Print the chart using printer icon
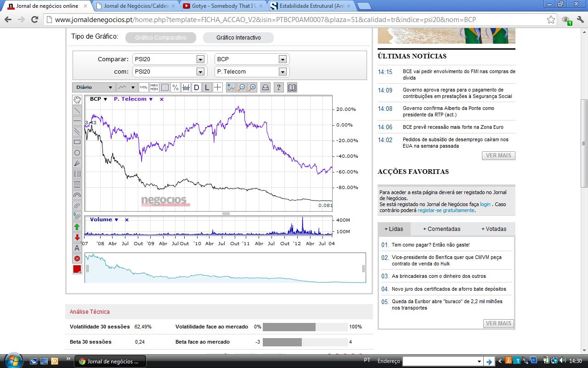 pos(265,87)
